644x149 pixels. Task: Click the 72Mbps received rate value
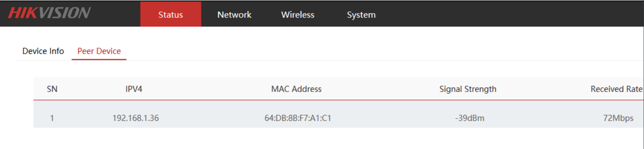point(618,118)
